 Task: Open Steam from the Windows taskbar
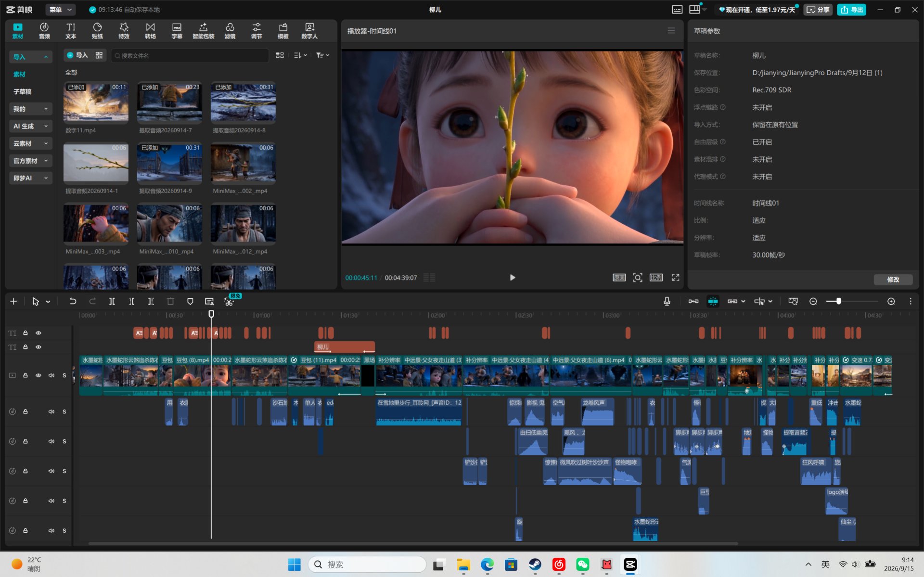(x=535, y=564)
